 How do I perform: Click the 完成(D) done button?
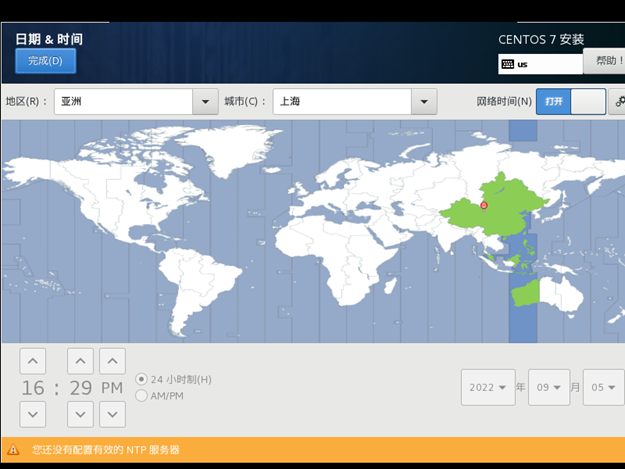coord(45,61)
